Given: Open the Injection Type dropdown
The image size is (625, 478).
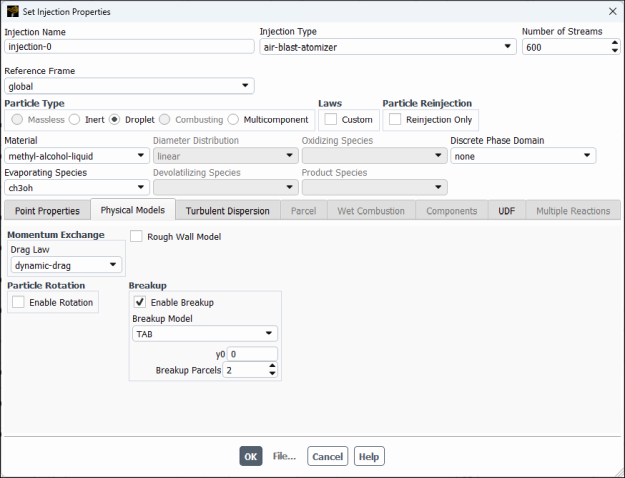Looking at the screenshot, I should point(386,46).
